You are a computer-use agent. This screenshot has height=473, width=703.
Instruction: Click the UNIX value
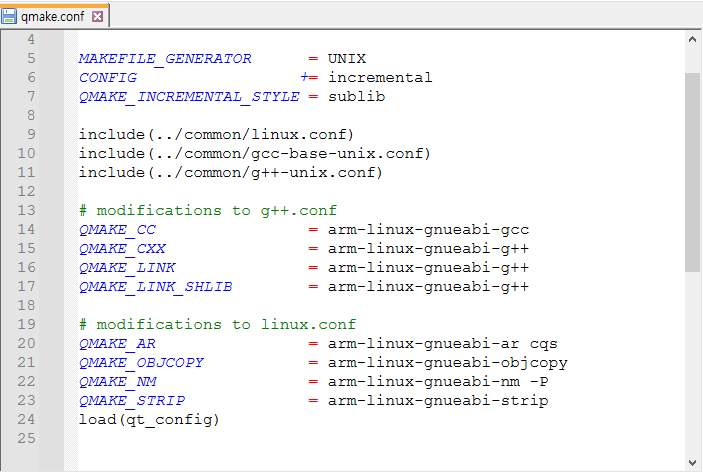347,59
